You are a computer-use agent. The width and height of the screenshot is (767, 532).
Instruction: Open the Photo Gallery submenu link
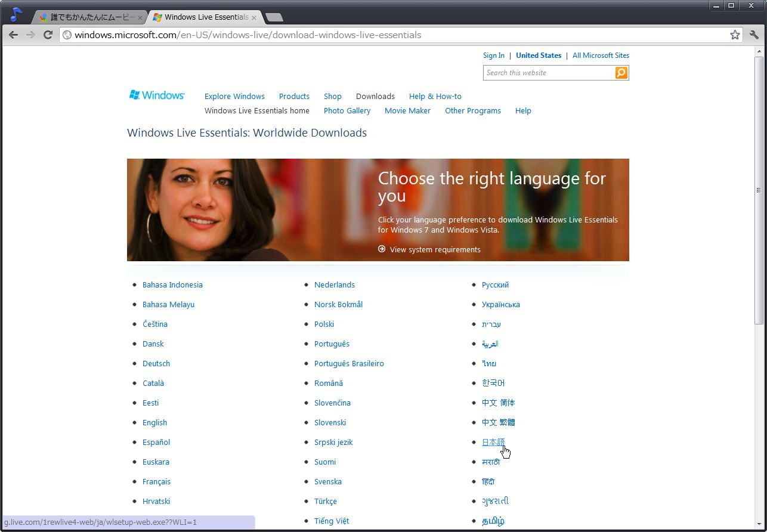[x=347, y=110]
